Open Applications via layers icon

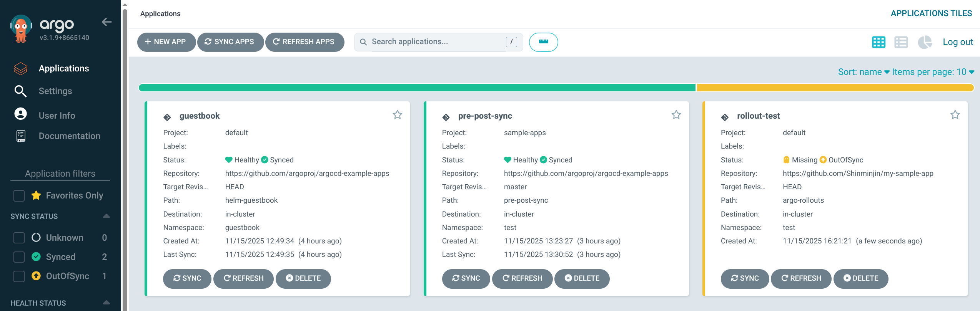click(21, 68)
